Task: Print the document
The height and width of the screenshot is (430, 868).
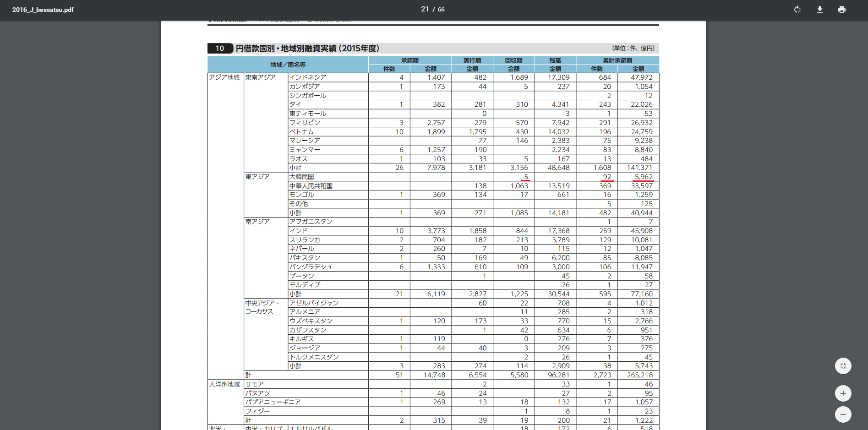Action: click(x=842, y=10)
